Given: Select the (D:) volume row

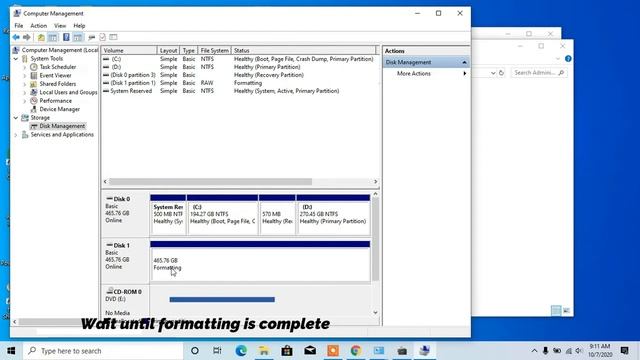Looking at the screenshot, I should pyautogui.click(x=238, y=67).
